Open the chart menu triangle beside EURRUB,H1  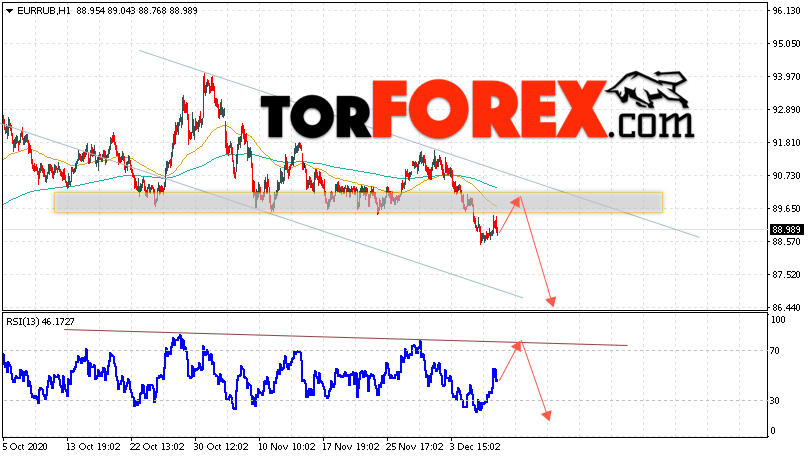tap(9, 11)
